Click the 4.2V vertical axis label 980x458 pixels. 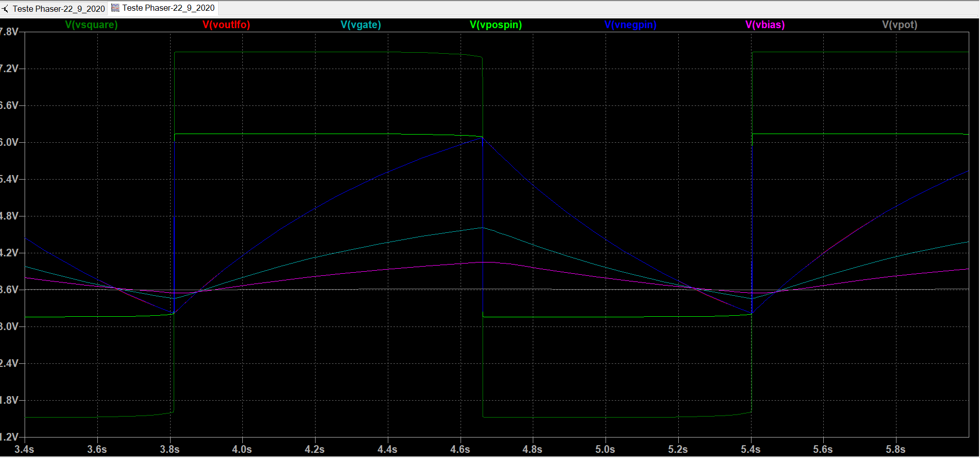9,253
